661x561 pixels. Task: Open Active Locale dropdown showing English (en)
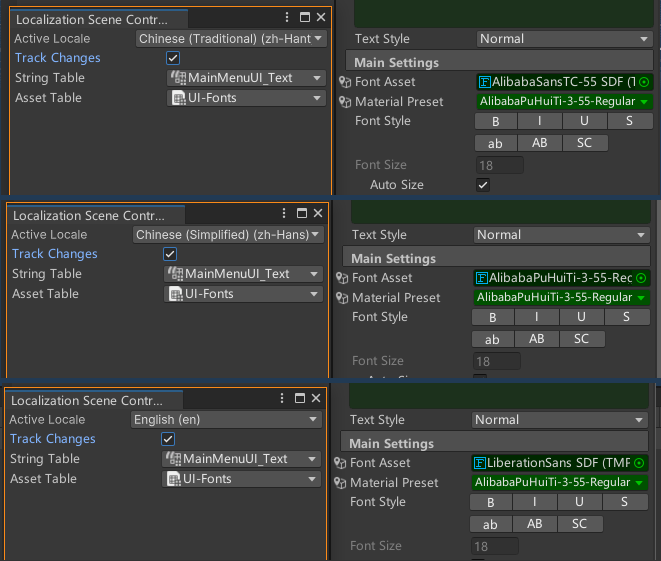[x=226, y=420]
